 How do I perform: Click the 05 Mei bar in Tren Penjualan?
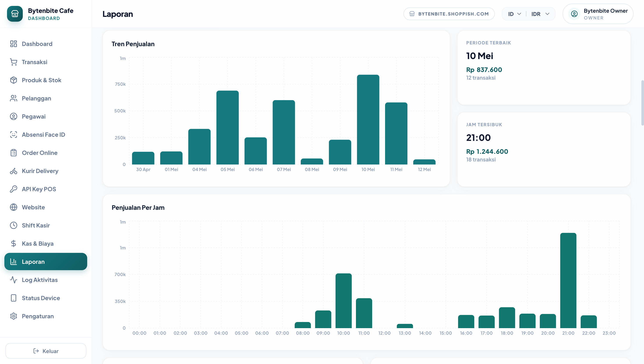tap(228, 128)
